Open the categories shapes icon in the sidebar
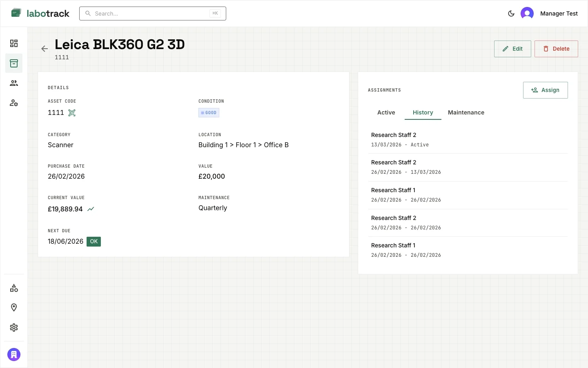The width and height of the screenshot is (588, 368). (x=14, y=288)
